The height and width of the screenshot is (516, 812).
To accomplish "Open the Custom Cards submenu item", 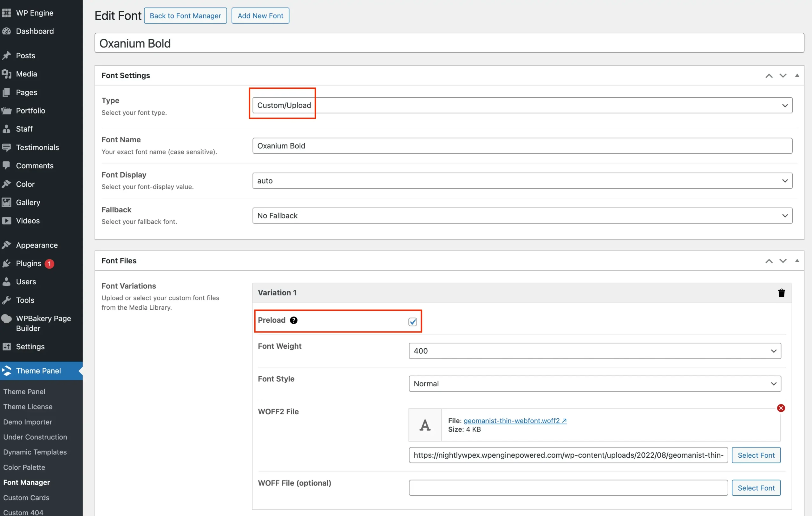I will click(26, 498).
